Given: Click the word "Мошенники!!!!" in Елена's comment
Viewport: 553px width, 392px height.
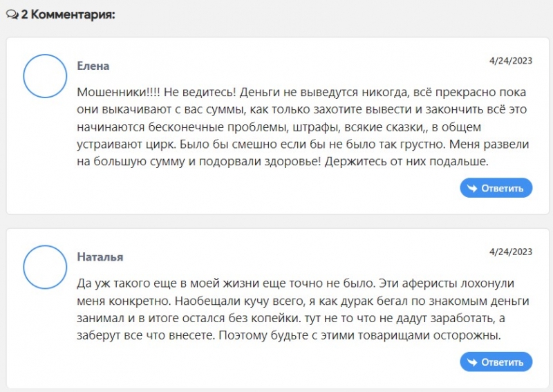Looking at the screenshot, I should point(118,92).
